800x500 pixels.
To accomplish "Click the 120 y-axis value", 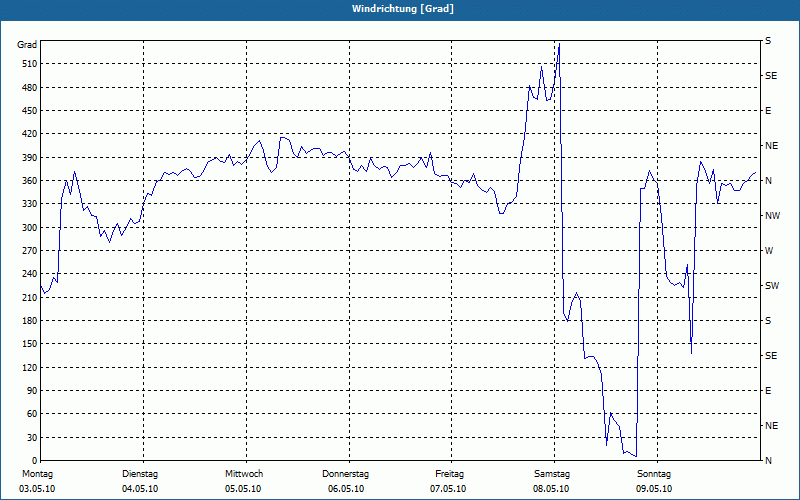I will click(30, 367).
